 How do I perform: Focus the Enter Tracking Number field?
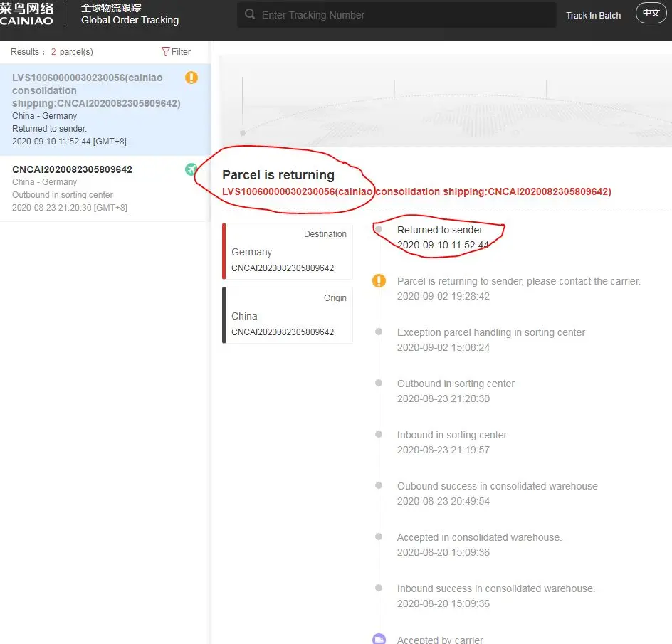(397, 15)
